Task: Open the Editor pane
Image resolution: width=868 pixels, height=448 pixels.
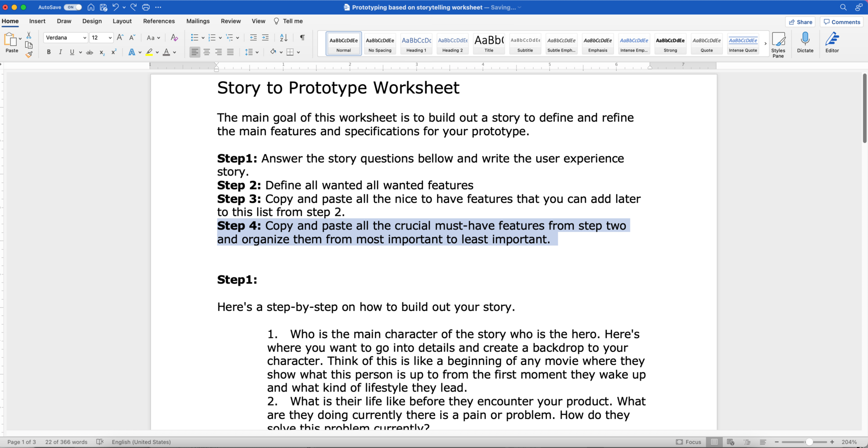Action: click(832, 42)
